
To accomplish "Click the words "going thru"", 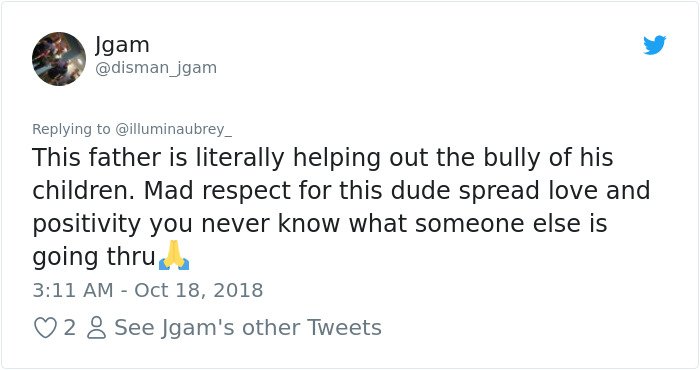I will tap(94, 258).
